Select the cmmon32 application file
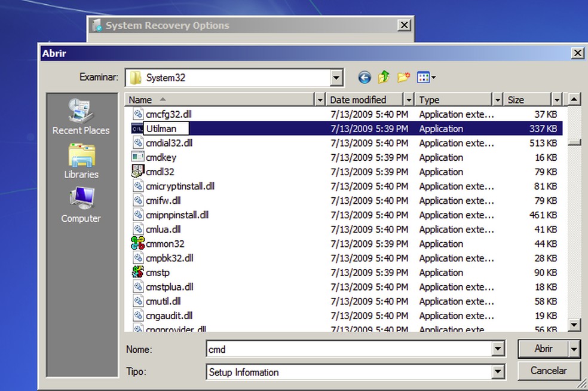Viewport: 588px width, 391px height. pos(165,244)
